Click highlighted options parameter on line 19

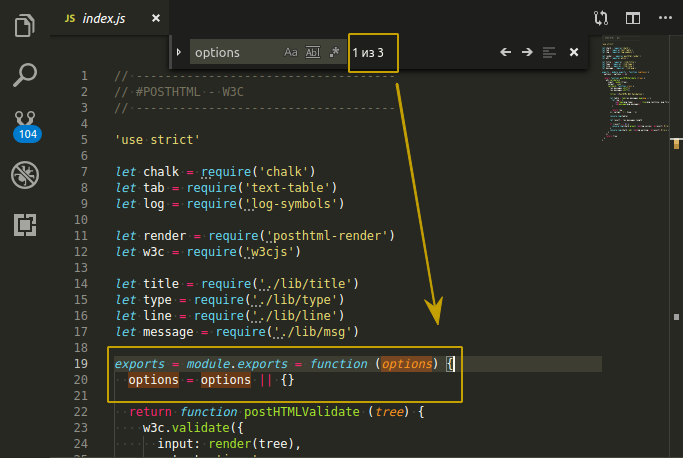(x=407, y=364)
